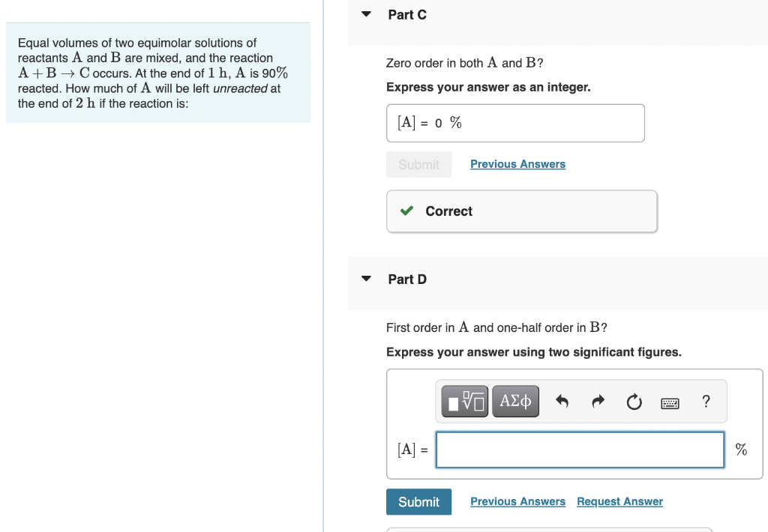
Task: Click Request Answer for Part D
Action: (x=619, y=501)
